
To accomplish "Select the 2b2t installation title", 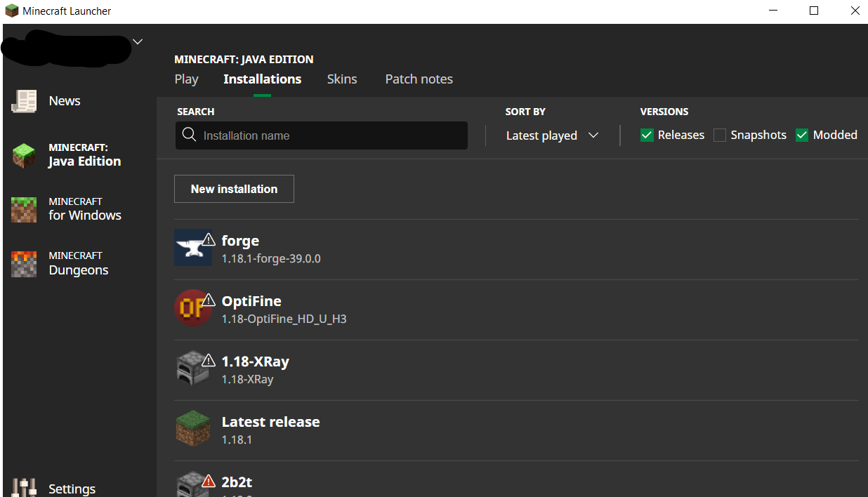I will click(237, 482).
